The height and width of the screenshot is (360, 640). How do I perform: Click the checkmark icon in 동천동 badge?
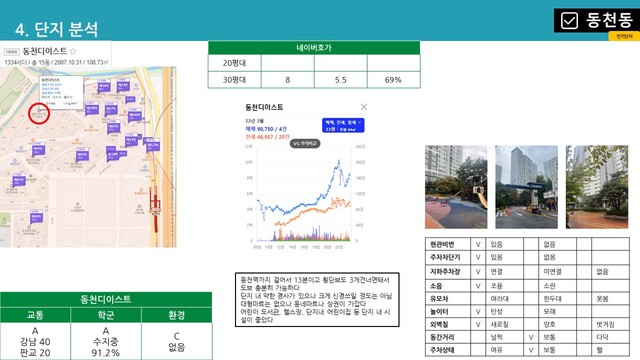point(569,20)
